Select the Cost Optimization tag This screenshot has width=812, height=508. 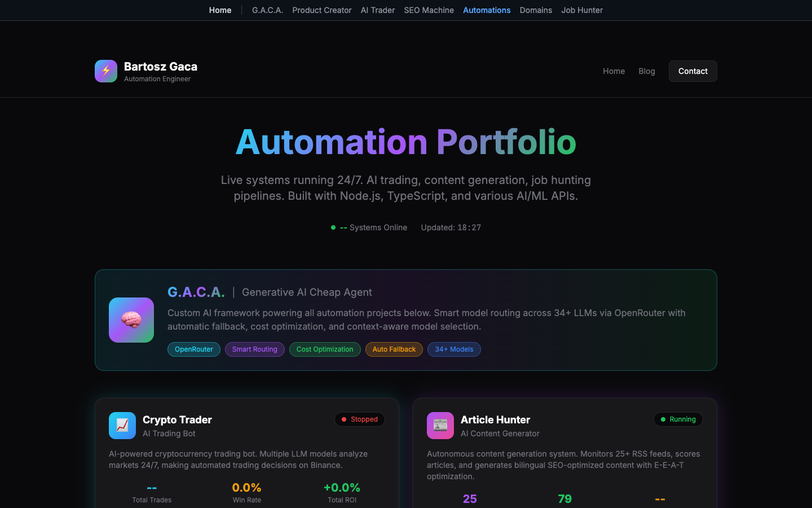pyautogui.click(x=325, y=349)
